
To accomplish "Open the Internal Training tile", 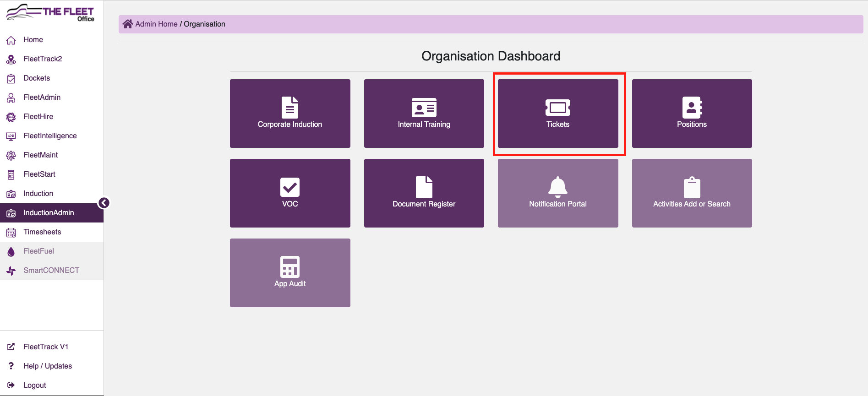I will coord(424,114).
